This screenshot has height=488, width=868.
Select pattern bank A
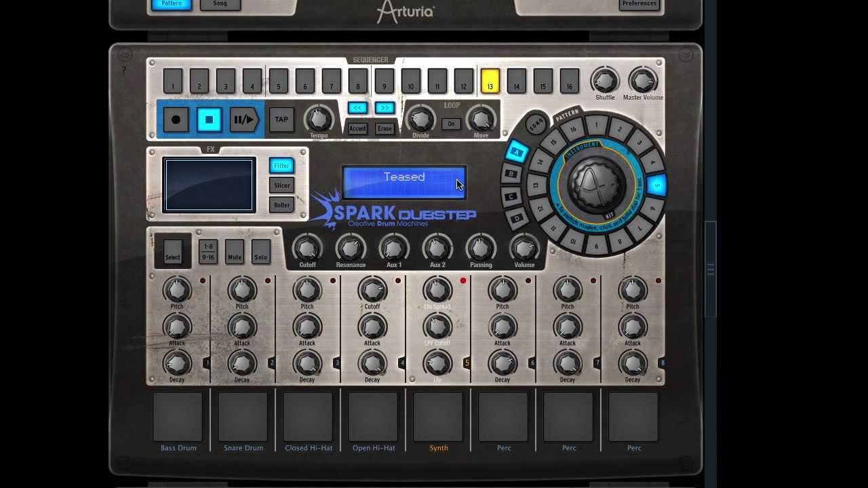pos(517,152)
